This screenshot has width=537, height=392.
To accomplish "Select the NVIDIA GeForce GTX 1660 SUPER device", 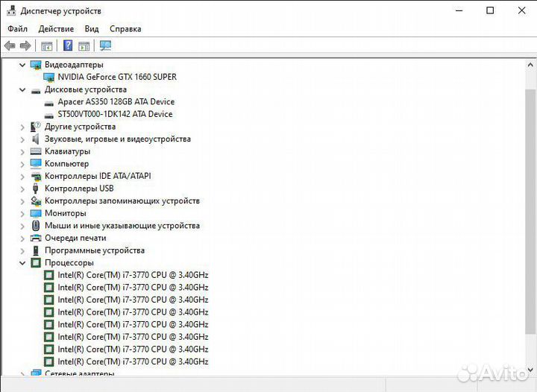I will click(116, 77).
